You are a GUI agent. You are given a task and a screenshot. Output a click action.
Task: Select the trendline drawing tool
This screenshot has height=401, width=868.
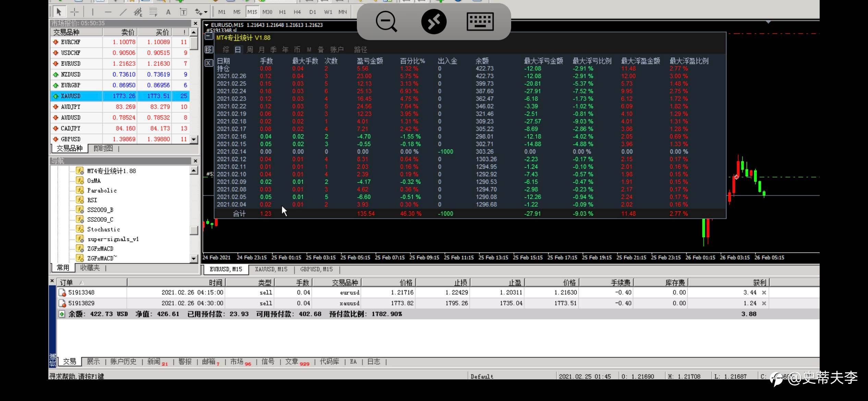click(123, 12)
